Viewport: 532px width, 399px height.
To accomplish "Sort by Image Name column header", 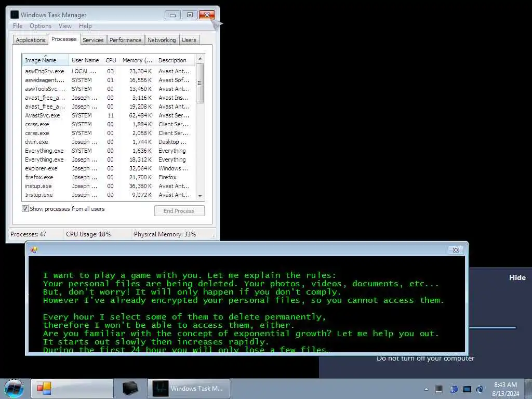I will 46,60.
